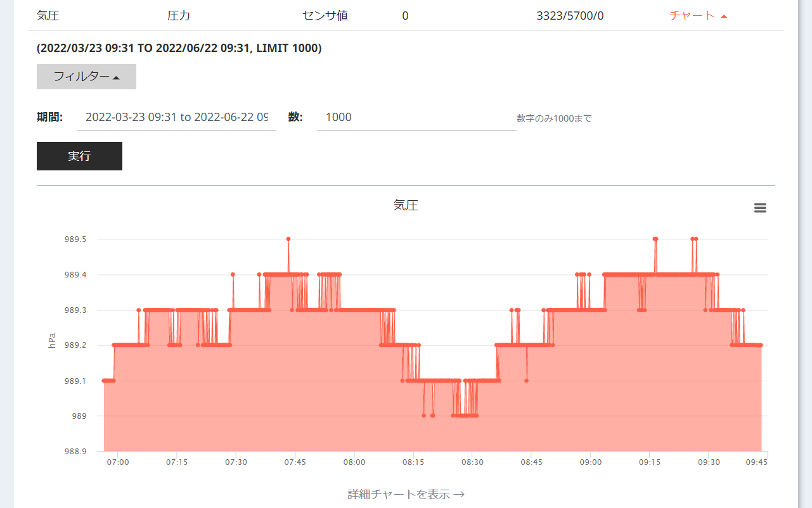Click the first data point at chart start
The image size is (812, 508).
coord(104,381)
